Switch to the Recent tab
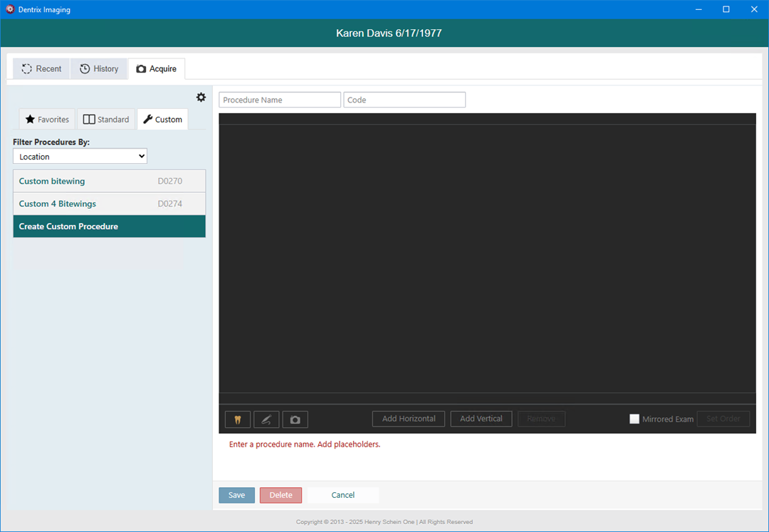769x532 pixels. [41, 69]
